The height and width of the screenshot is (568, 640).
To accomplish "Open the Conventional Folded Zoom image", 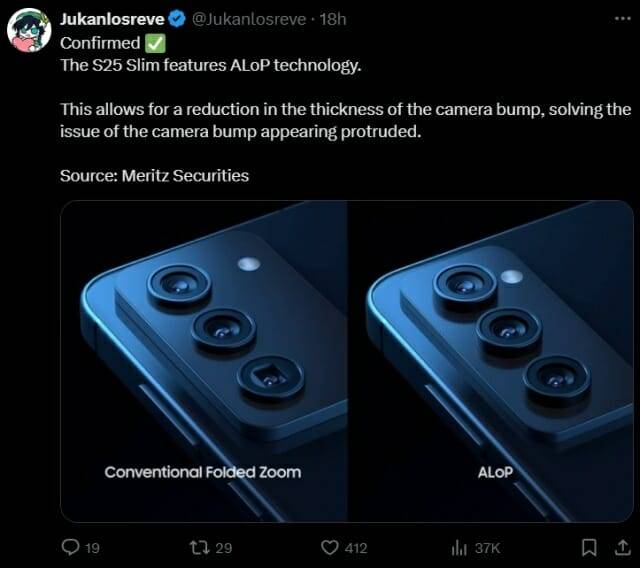I will 204,361.
